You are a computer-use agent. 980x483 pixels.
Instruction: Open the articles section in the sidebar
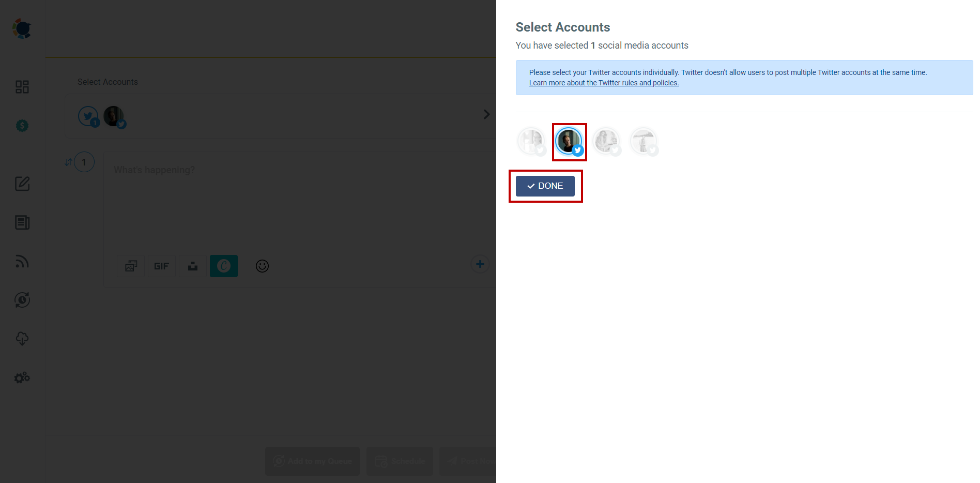click(x=22, y=222)
